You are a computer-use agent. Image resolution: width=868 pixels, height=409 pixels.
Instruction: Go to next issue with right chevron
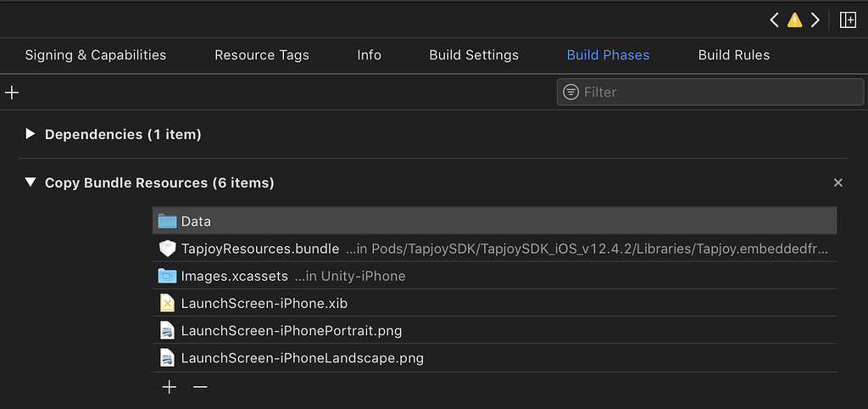[x=815, y=20]
